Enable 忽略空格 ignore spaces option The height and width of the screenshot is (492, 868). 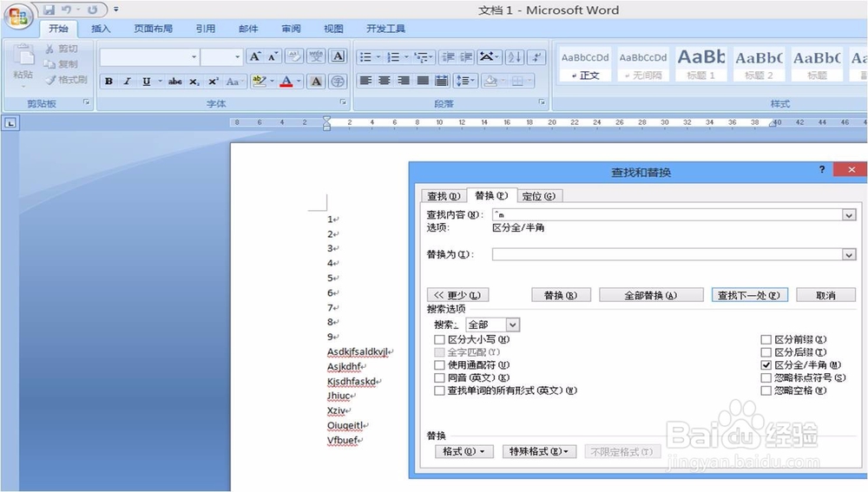(766, 390)
